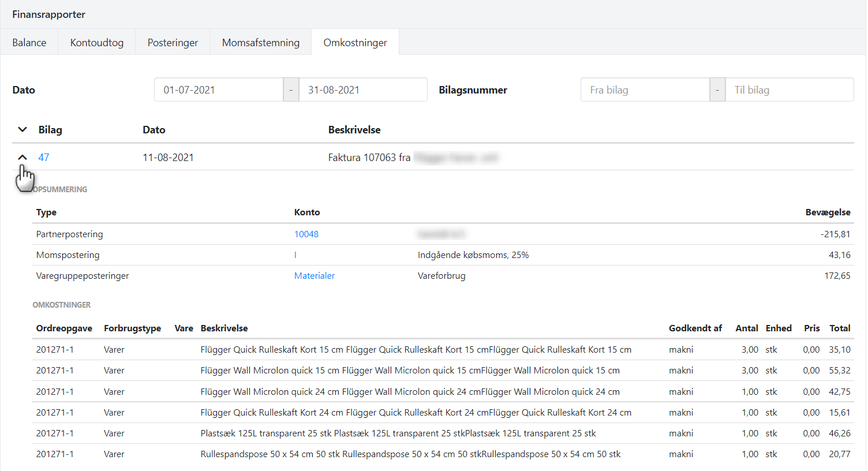Select the Momsafstemning tab
The width and height of the screenshot is (868, 471).
point(261,43)
